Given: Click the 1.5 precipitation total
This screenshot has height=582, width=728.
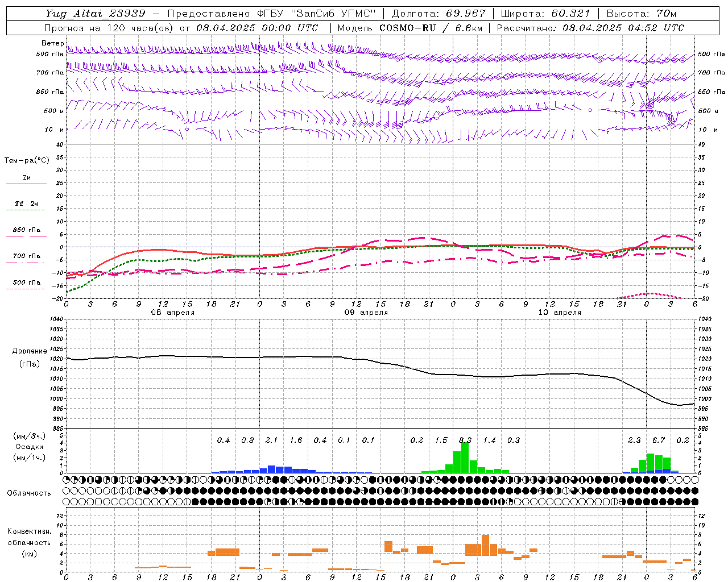Looking at the screenshot, I should [441, 440].
